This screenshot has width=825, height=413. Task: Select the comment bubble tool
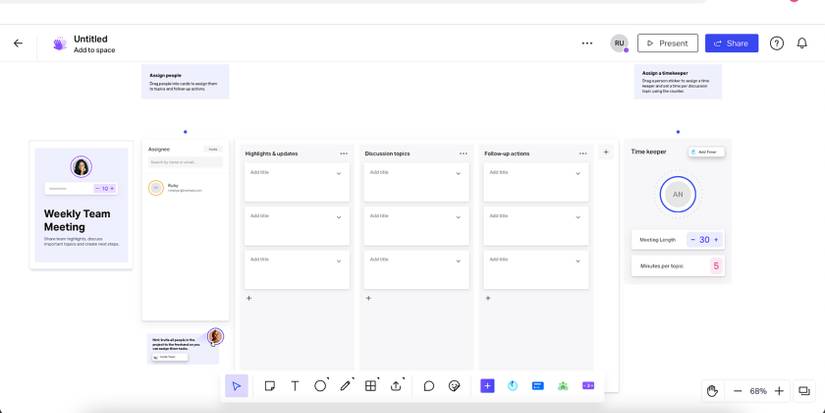429,386
